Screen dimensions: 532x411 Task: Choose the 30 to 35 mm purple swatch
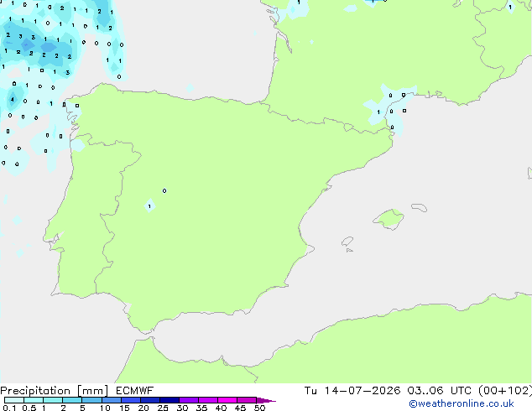[189, 400]
